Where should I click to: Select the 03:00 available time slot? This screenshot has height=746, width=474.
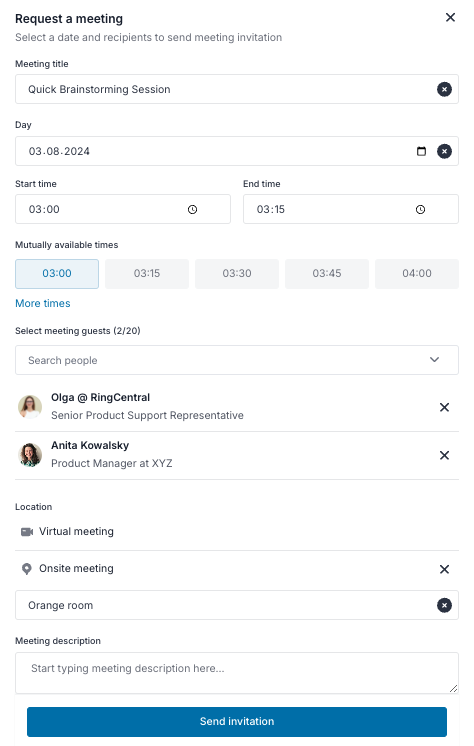[x=57, y=274]
